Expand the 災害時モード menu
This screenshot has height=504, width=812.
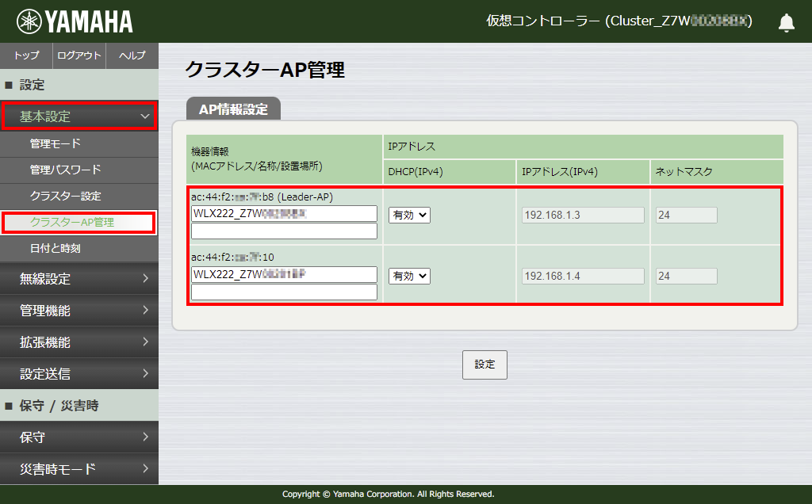click(x=79, y=468)
